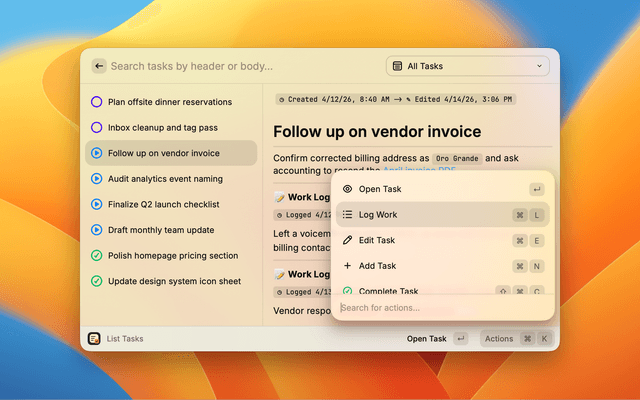Image resolution: width=640 pixels, height=400 pixels.
Task: Select Inbox cleanup and tag pass task
Action: point(171,127)
